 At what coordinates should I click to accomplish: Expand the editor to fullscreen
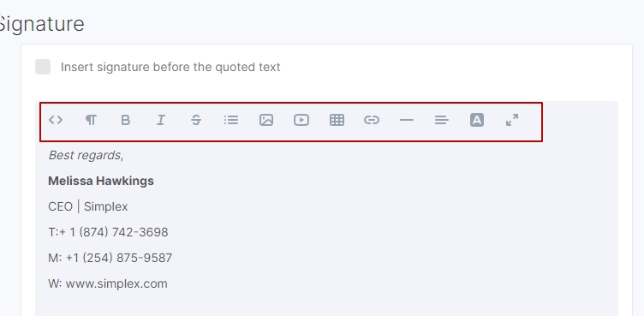(512, 120)
